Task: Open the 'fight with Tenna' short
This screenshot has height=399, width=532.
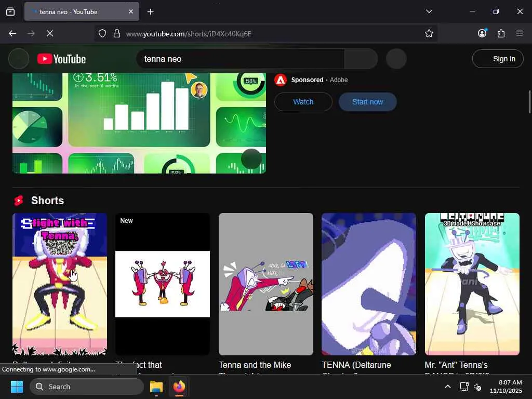Action: coord(60,284)
